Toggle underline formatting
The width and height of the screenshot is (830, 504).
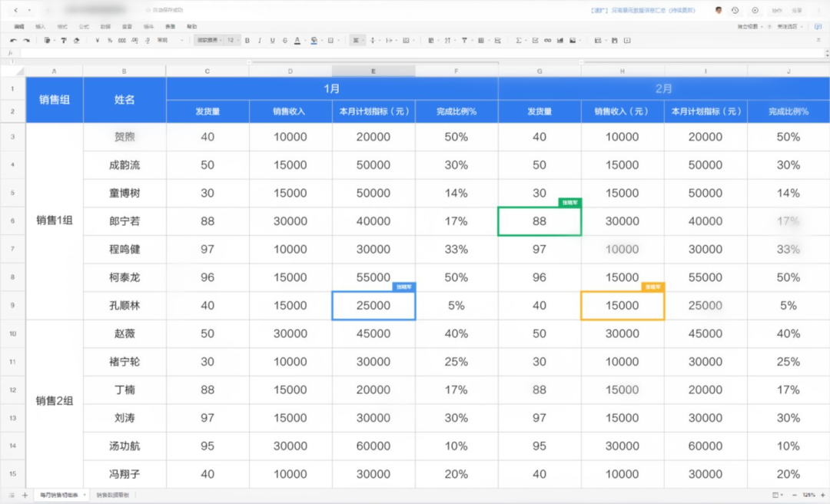(x=273, y=40)
